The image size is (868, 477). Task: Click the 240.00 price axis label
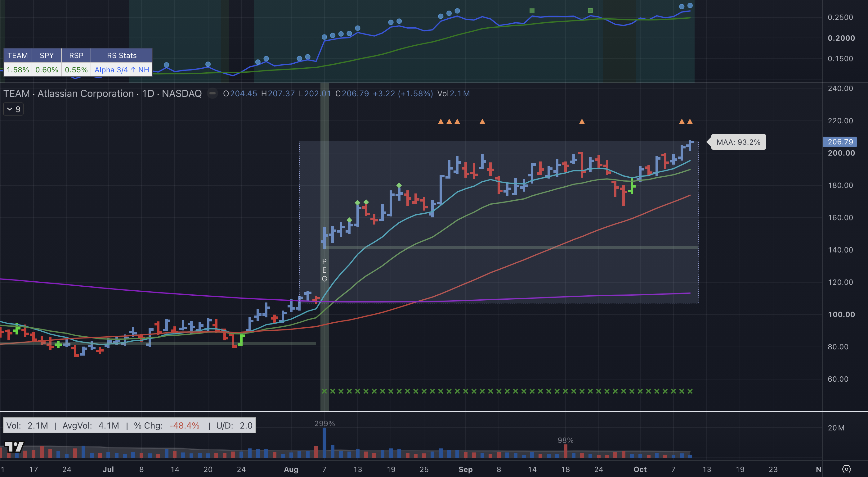[x=840, y=89]
